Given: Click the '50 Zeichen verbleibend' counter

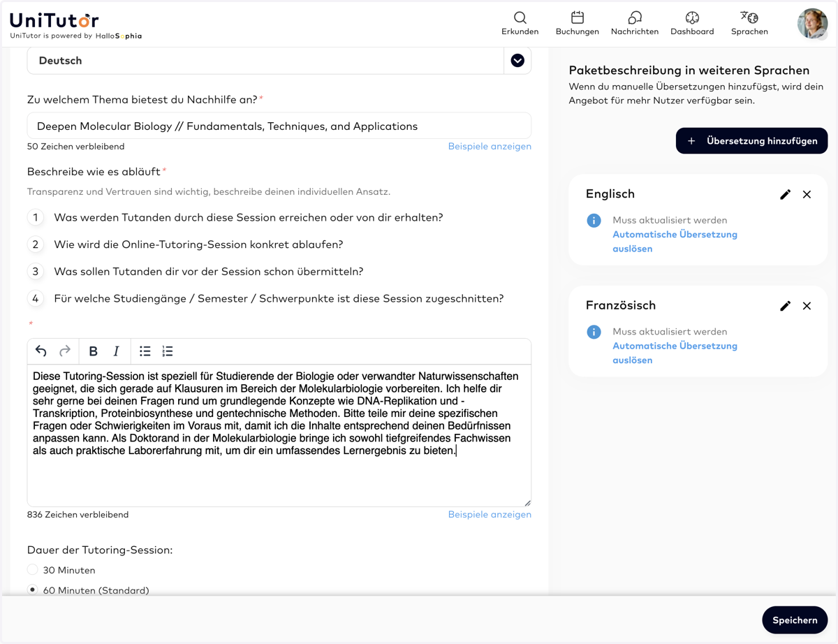Looking at the screenshot, I should click(x=75, y=146).
